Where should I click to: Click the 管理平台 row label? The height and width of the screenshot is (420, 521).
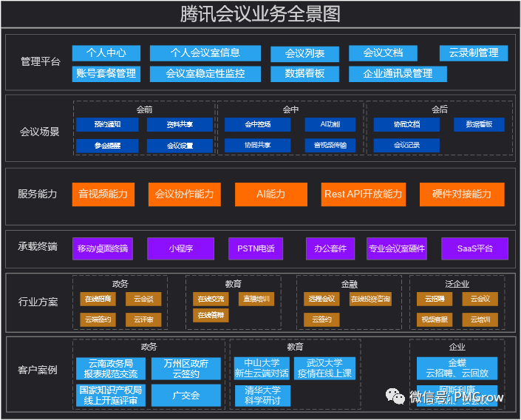[x=41, y=62]
